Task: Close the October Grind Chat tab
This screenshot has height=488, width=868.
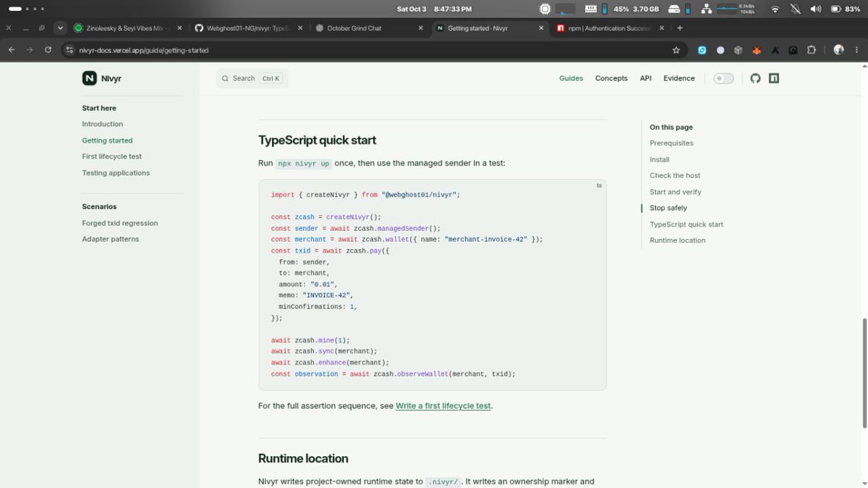Action: [421, 28]
